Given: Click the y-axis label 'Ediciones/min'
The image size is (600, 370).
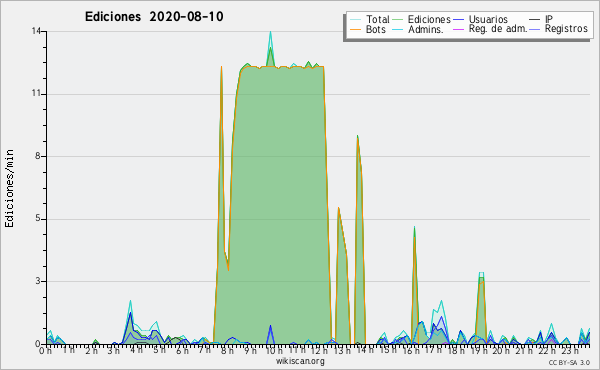Looking at the screenshot, I should point(9,188).
